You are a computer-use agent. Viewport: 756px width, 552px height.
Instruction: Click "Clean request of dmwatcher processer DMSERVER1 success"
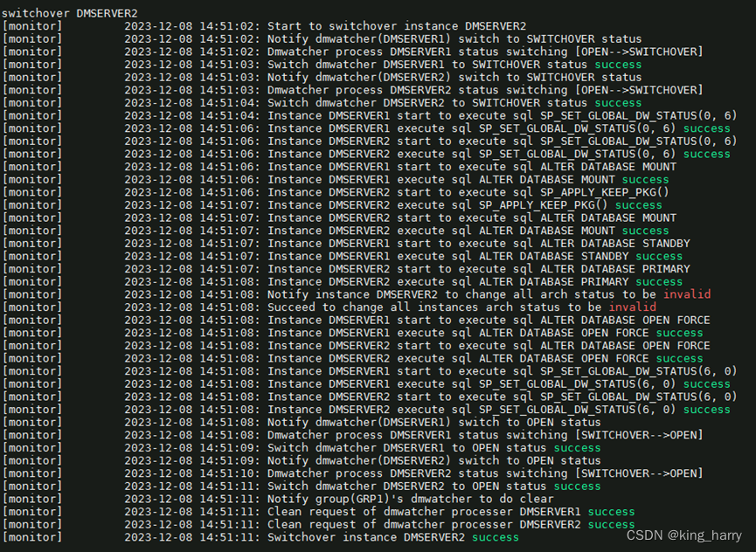pos(451,512)
